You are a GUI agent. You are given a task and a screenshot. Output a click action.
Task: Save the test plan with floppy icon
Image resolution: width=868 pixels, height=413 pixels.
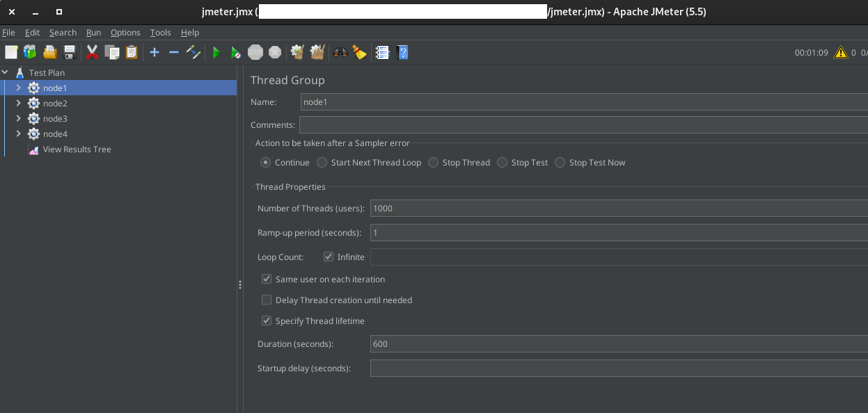pyautogui.click(x=70, y=52)
